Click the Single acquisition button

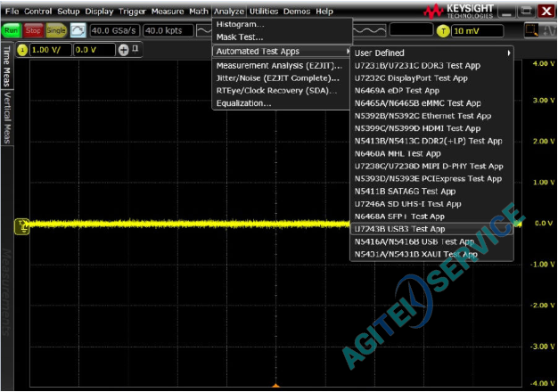click(x=55, y=30)
